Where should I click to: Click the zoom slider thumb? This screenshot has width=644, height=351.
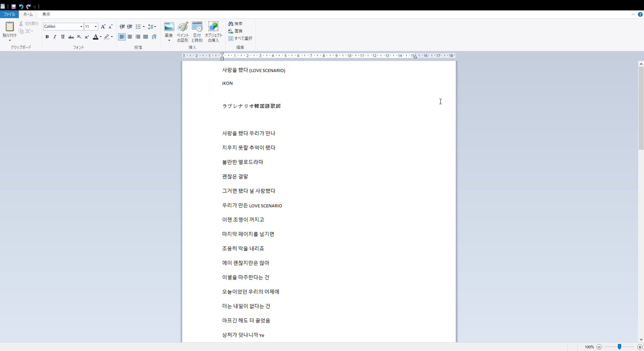tap(619, 347)
